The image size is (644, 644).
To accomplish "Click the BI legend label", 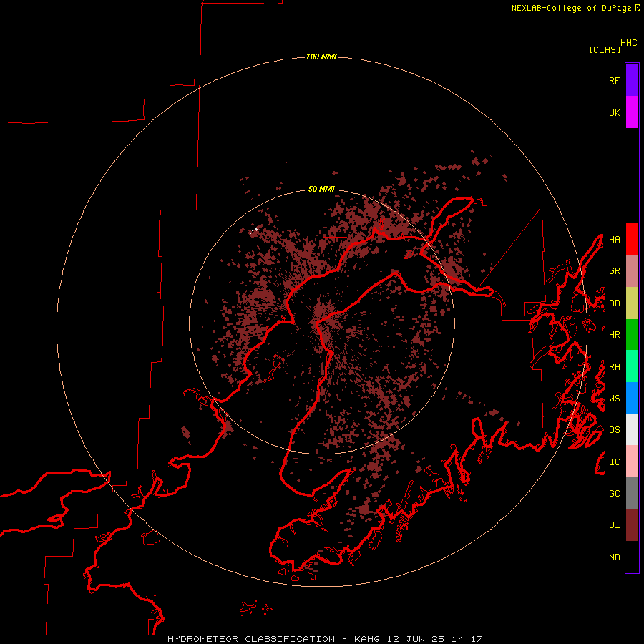I will pos(614,525).
